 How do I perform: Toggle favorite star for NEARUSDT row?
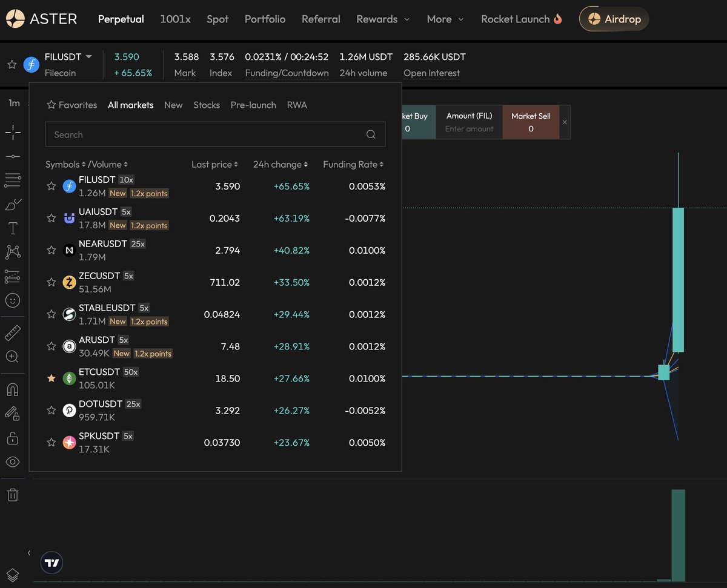[51, 250]
